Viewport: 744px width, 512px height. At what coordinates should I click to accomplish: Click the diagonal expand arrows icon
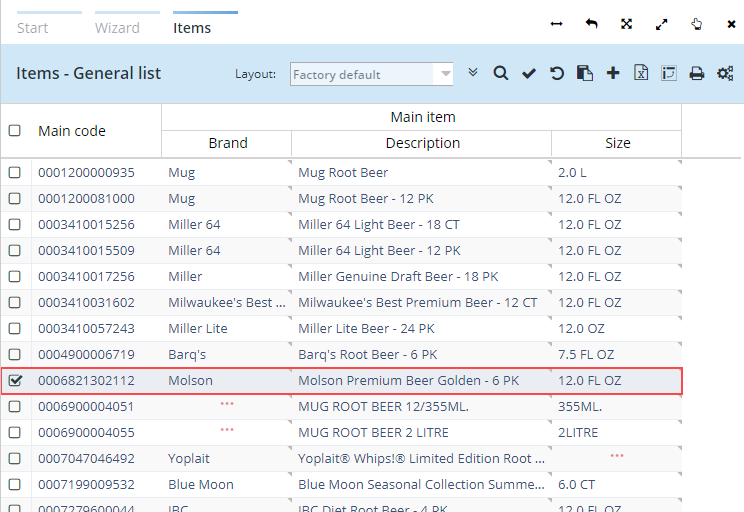pos(661,24)
